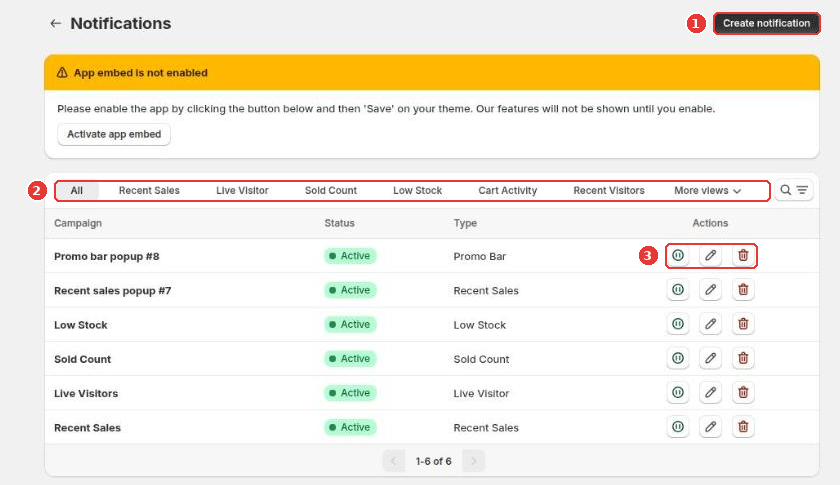Pause the last-row Recent Sales campaign

pos(678,427)
